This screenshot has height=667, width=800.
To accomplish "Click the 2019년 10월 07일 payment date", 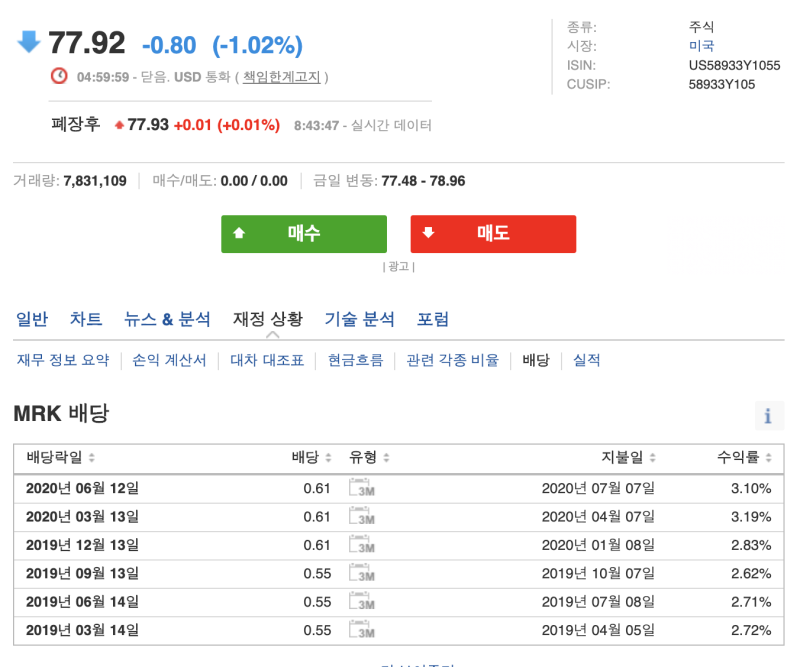I will [x=598, y=574].
